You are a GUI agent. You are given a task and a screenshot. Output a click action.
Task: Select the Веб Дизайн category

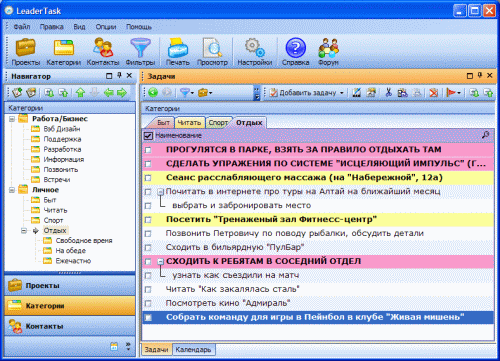click(62, 129)
